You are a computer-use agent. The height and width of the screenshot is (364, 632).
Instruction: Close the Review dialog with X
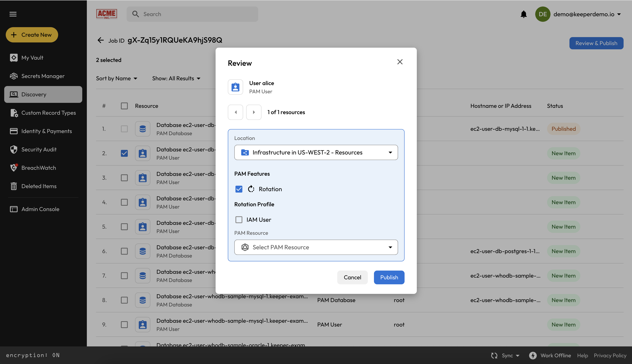pos(400,62)
